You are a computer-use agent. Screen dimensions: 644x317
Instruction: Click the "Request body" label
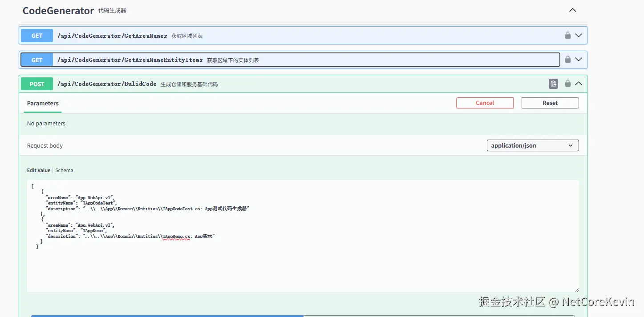[45, 145]
